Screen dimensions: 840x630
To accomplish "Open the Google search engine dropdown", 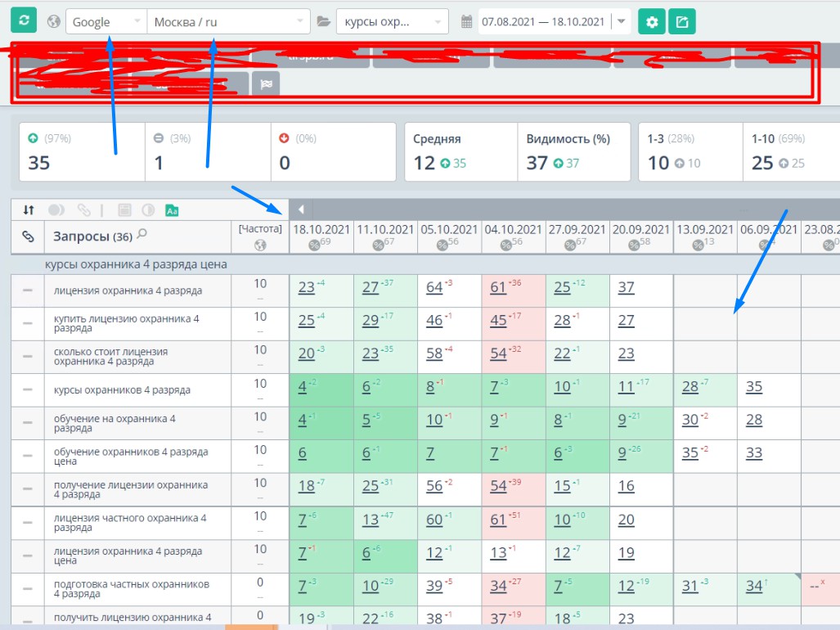I will (x=106, y=22).
